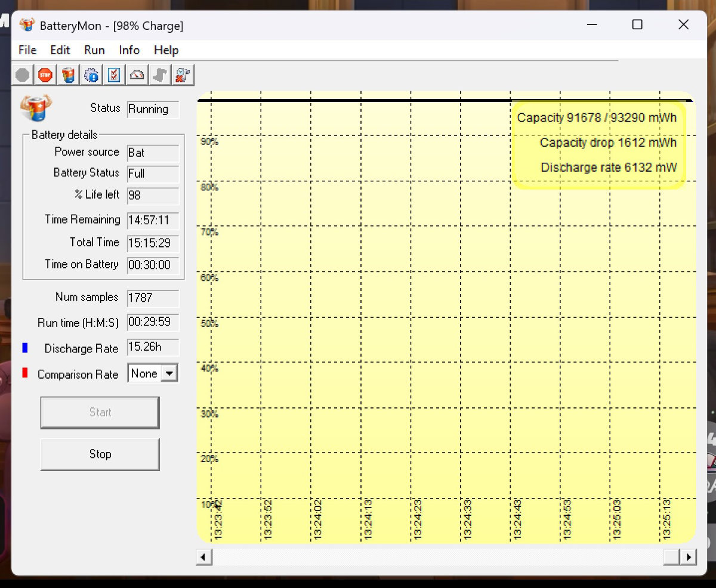Click the gear with exclamation toolbar icon
The width and height of the screenshot is (716, 588).
click(x=91, y=75)
